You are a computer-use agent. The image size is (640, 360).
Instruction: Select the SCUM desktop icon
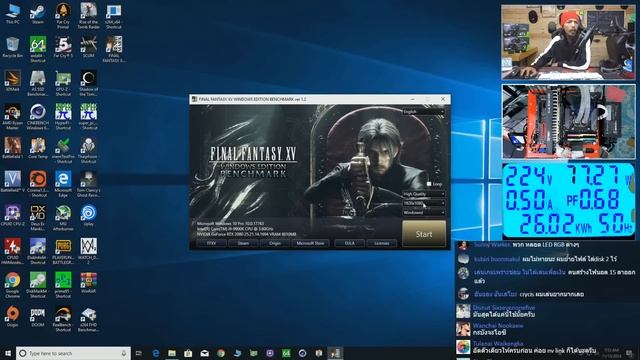pos(89,47)
